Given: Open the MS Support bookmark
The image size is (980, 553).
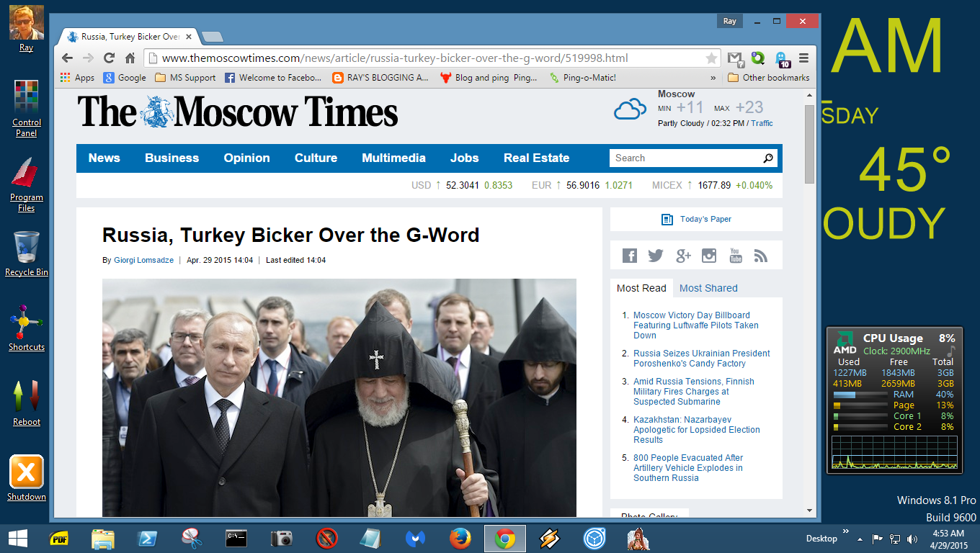Looking at the screenshot, I should [x=184, y=78].
